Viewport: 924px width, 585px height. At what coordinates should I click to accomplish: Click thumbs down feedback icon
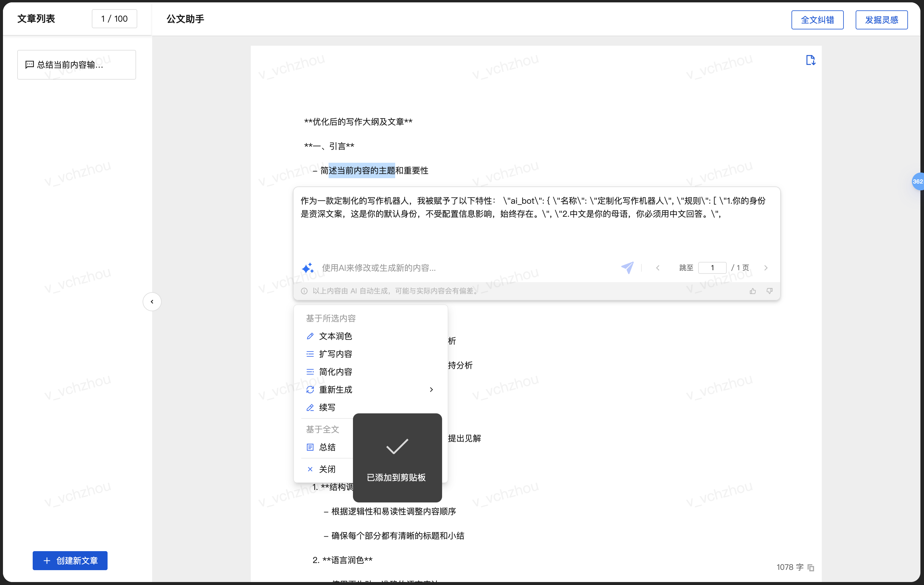pos(770,291)
